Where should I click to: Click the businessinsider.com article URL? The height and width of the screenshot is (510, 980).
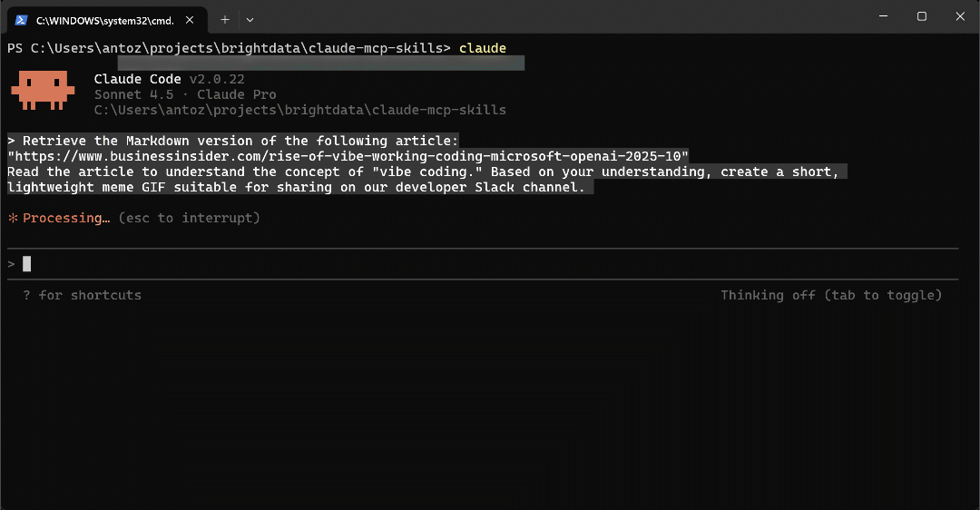(x=348, y=156)
